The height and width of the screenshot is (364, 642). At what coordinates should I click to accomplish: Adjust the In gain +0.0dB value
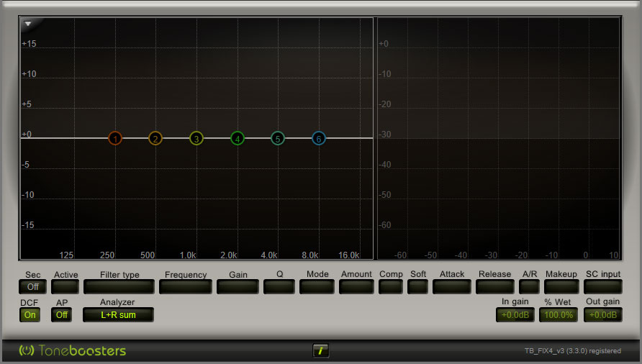tap(515, 315)
